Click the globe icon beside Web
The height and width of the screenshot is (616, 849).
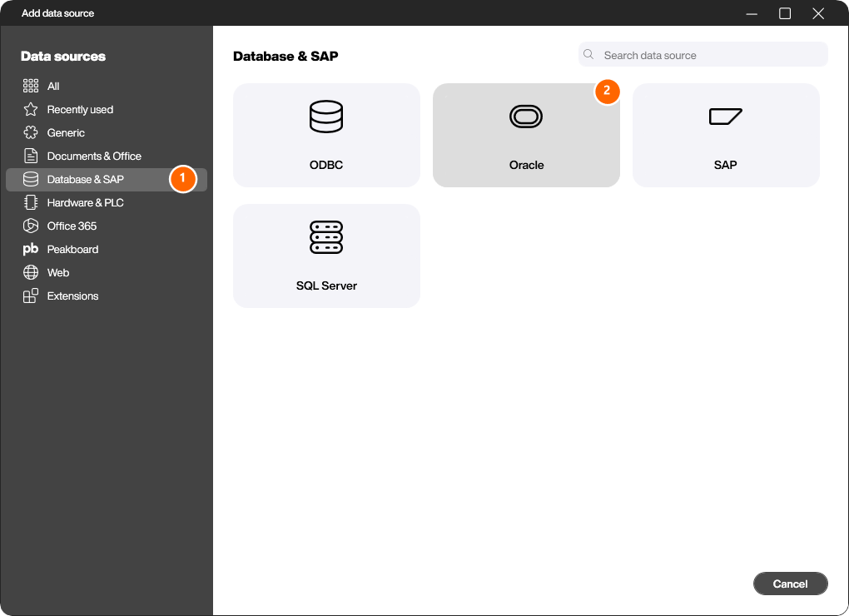pos(31,272)
